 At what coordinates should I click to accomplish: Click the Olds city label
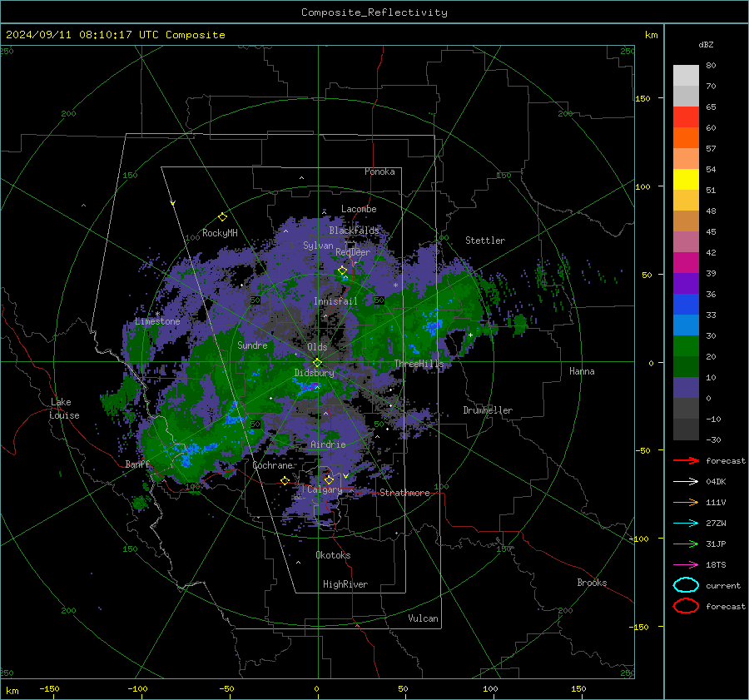tap(317, 347)
